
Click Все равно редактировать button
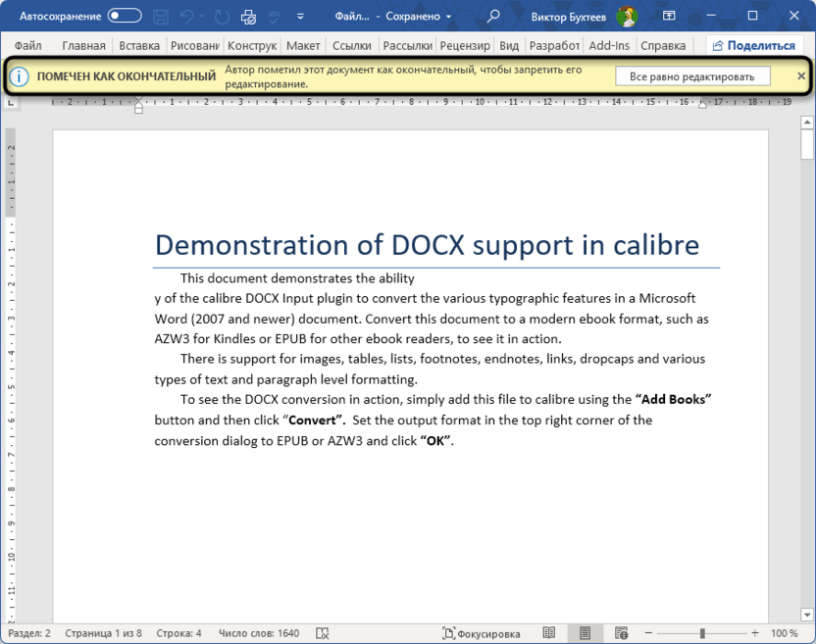[692, 76]
